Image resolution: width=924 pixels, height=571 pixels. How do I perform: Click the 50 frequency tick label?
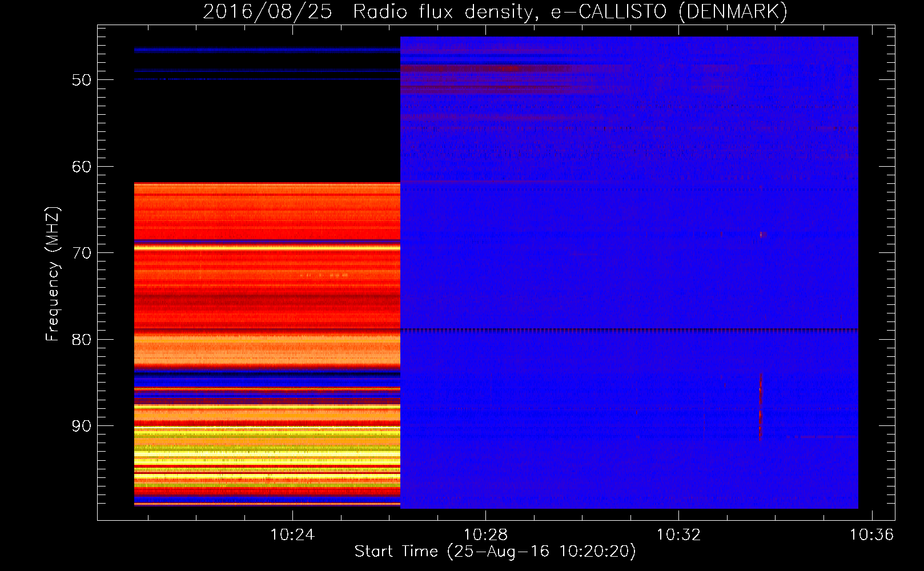82,80
